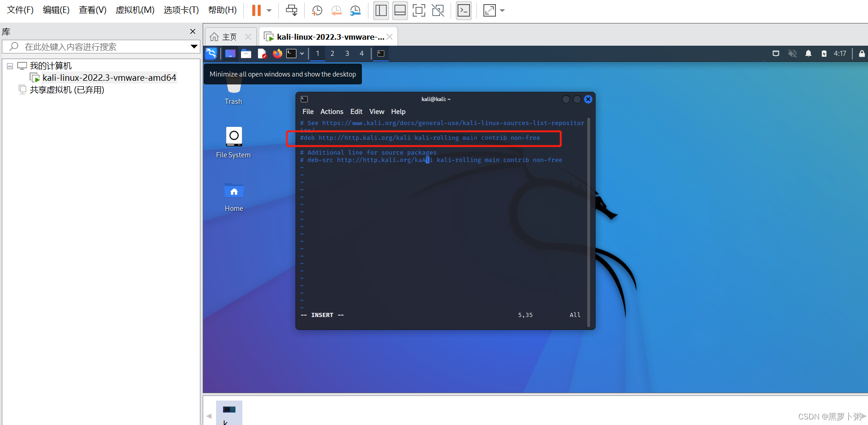This screenshot has width=868, height=425.
Task: Take a snapshot of this virtual machine
Action: point(317,10)
